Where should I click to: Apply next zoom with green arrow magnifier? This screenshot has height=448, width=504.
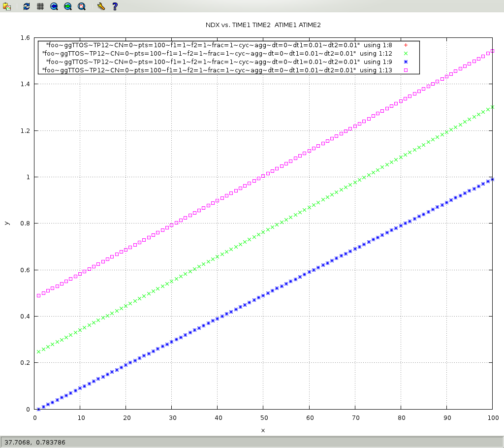pyautogui.click(x=67, y=6)
